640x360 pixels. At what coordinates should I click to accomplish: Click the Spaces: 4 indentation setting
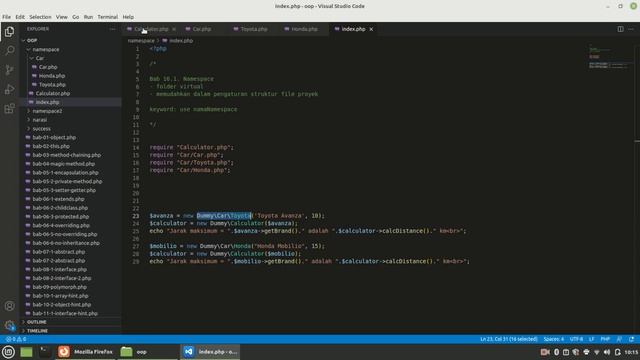(553, 339)
